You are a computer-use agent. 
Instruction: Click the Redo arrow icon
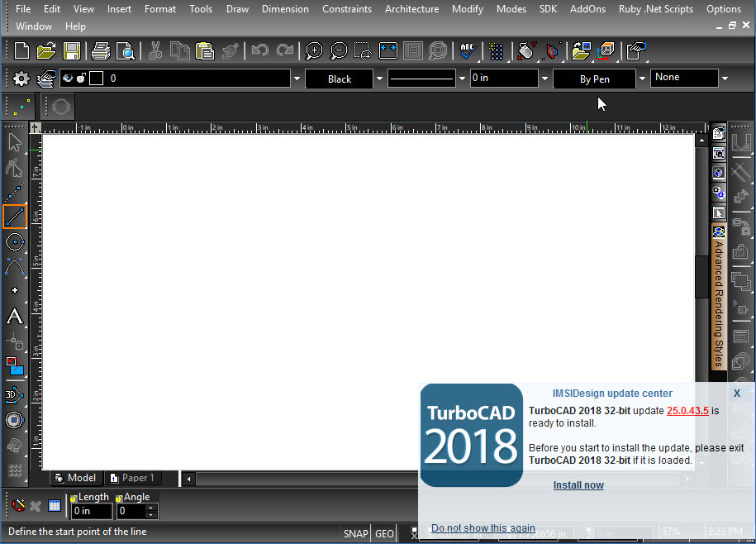pos(285,50)
